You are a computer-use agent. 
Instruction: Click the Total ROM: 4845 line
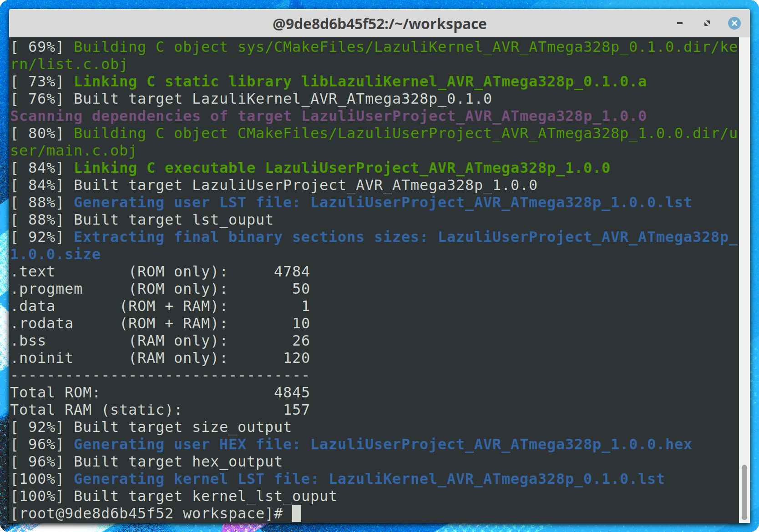click(159, 392)
